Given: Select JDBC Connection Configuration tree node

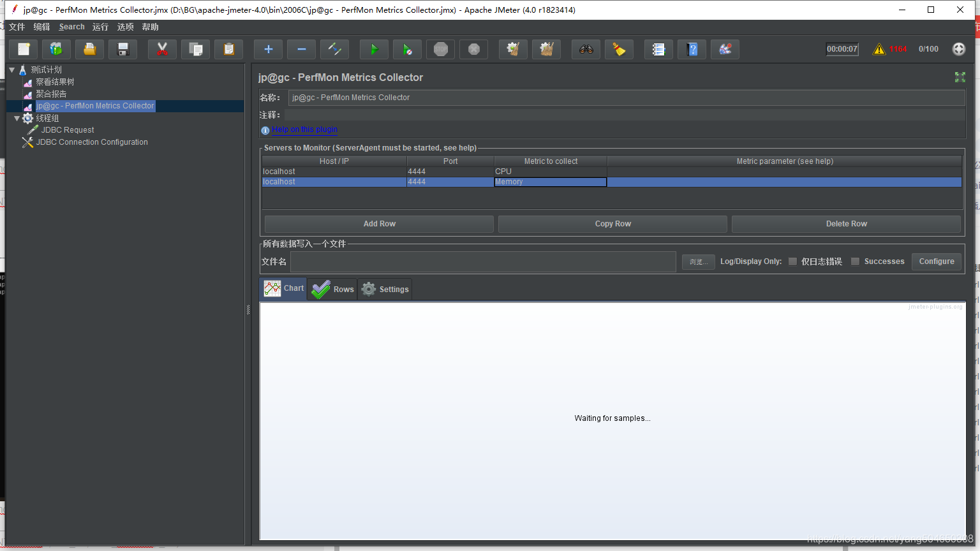Looking at the screenshot, I should tap(92, 142).
